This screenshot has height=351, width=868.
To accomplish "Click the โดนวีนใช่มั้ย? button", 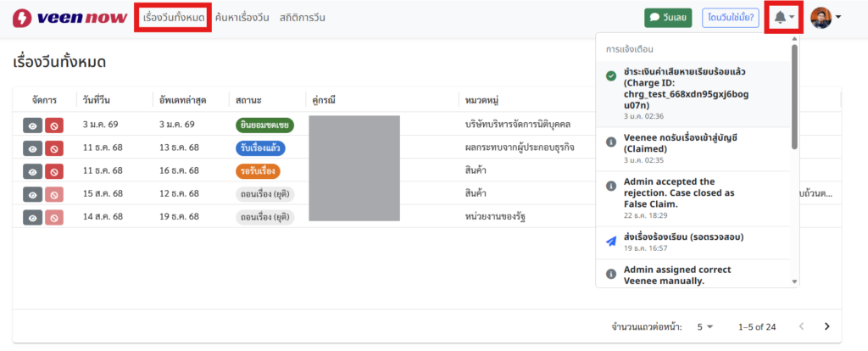I will tap(730, 18).
